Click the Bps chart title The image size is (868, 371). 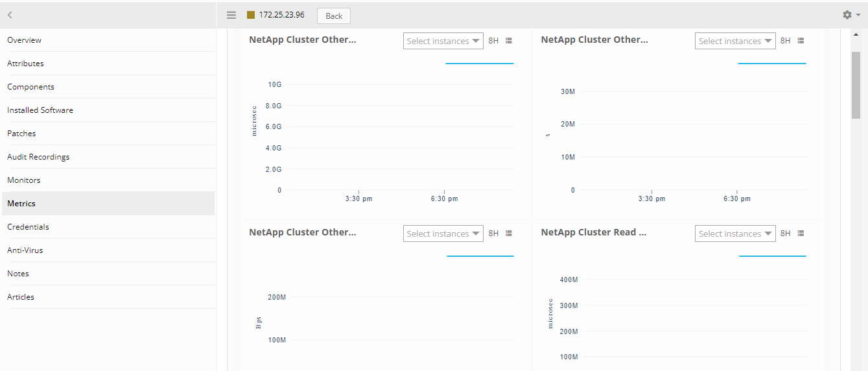tap(303, 232)
